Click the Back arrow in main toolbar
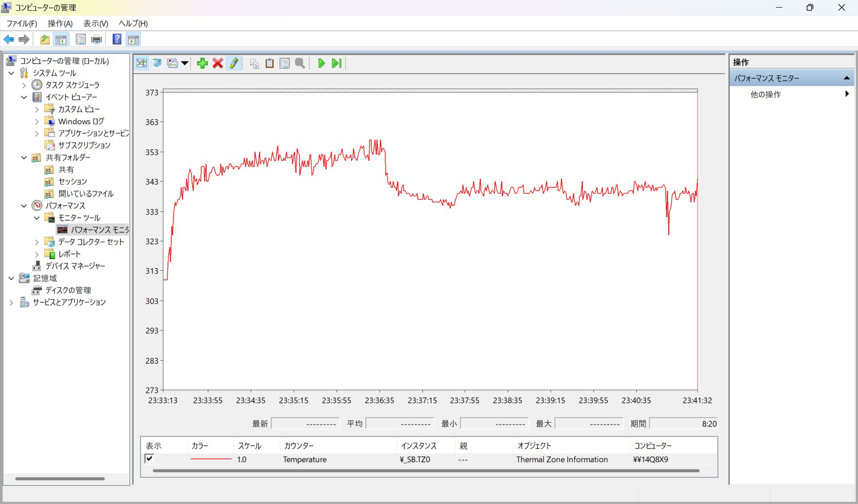 tap(9, 40)
